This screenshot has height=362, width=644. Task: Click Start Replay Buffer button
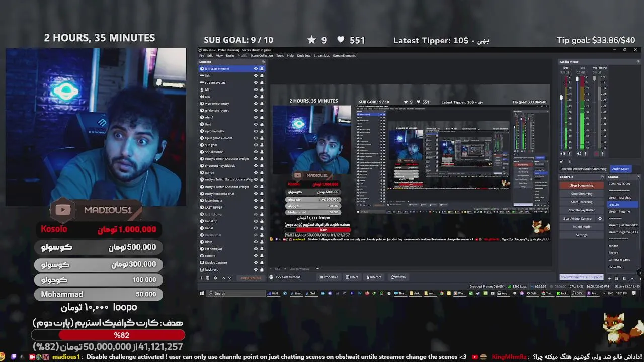click(582, 210)
